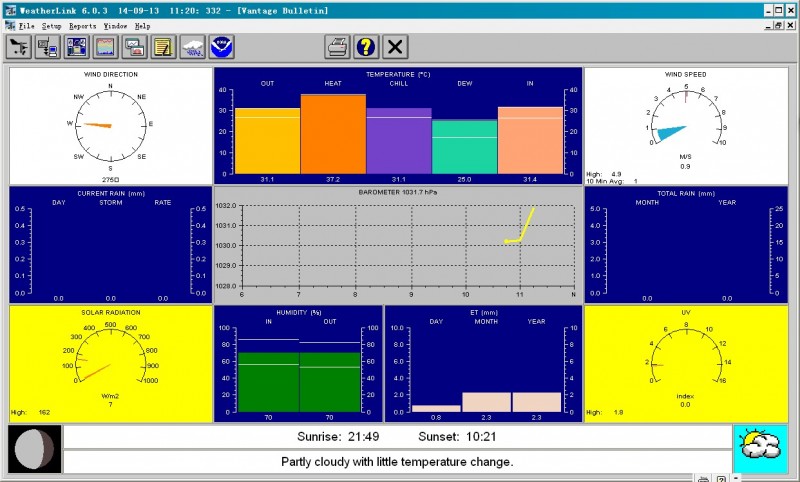Click the DEW point green bar

click(x=465, y=147)
